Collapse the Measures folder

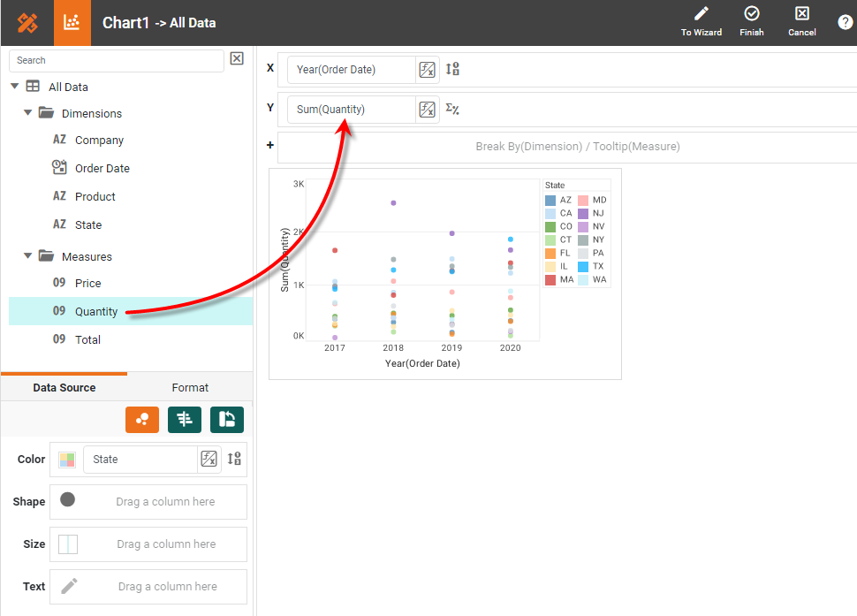click(29, 255)
